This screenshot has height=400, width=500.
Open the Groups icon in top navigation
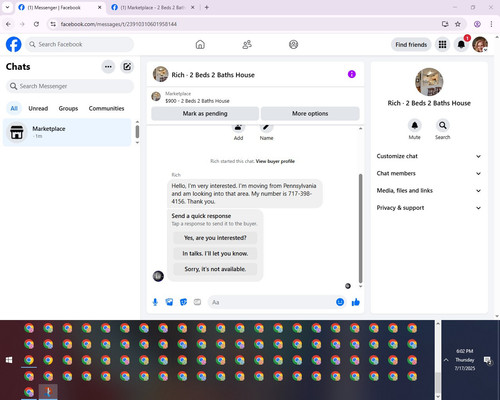click(x=293, y=44)
